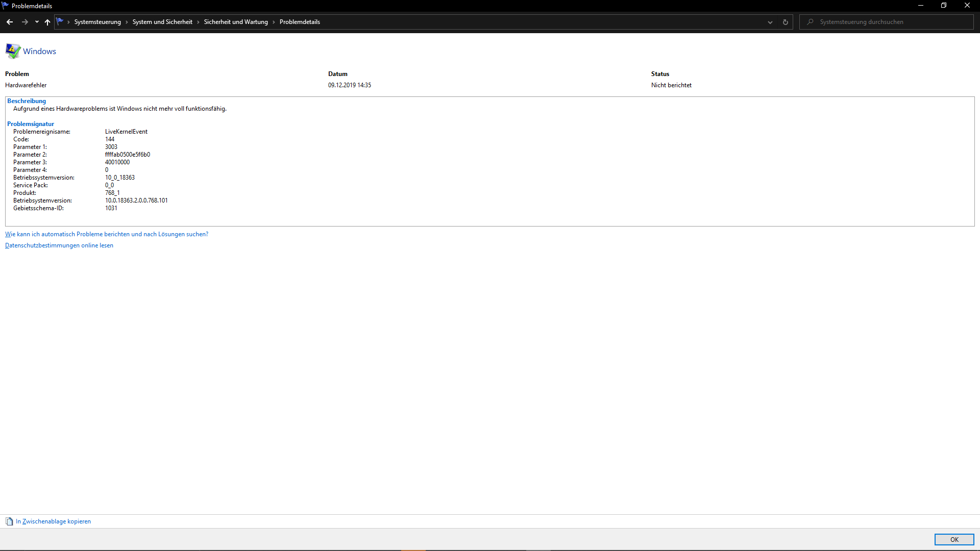The height and width of the screenshot is (551, 980).
Task: Click the clipboard copy icon at bottom
Action: click(x=9, y=521)
